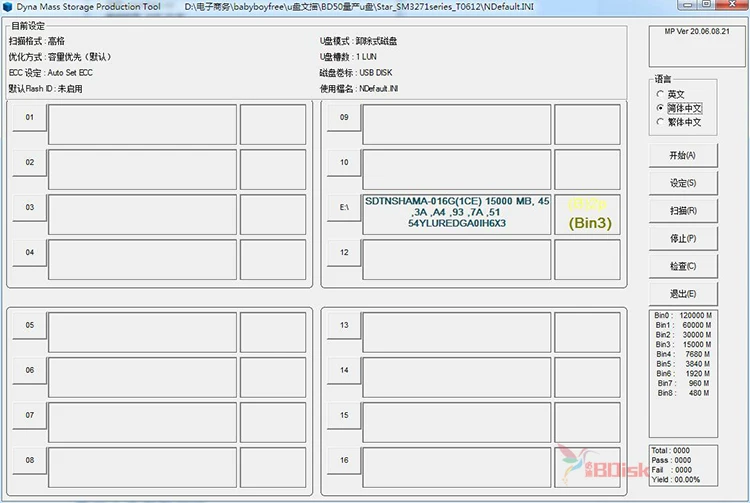The height and width of the screenshot is (503, 750).
Task: Click the 扫描(R) scan button
Action: click(683, 211)
